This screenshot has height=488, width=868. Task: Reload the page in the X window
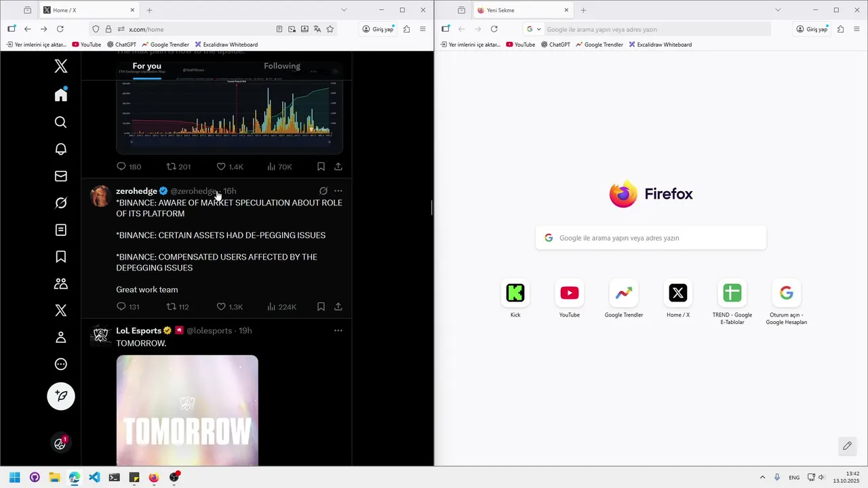click(60, 29)
